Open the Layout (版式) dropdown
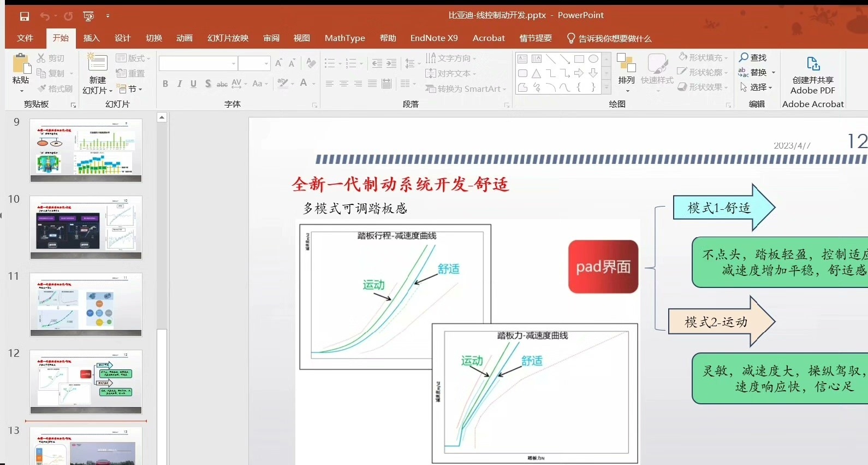Screen dimensions: 868x465 point(133,58)
